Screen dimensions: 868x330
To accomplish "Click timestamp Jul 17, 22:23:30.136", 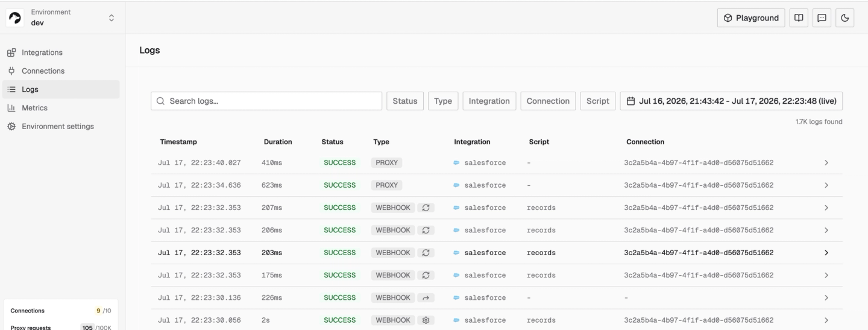I will [x=199, y=297].
